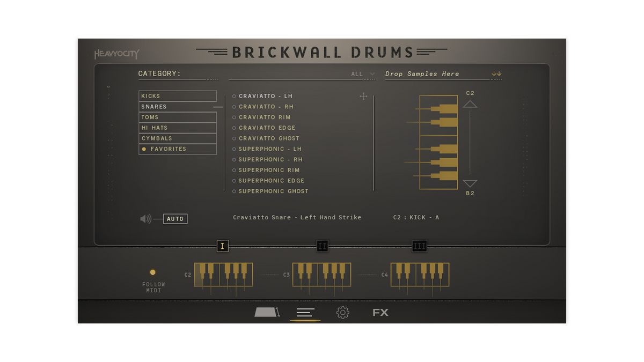Open the ALL filter dropdown
644x362 pixels.
[x=363, y=74]
